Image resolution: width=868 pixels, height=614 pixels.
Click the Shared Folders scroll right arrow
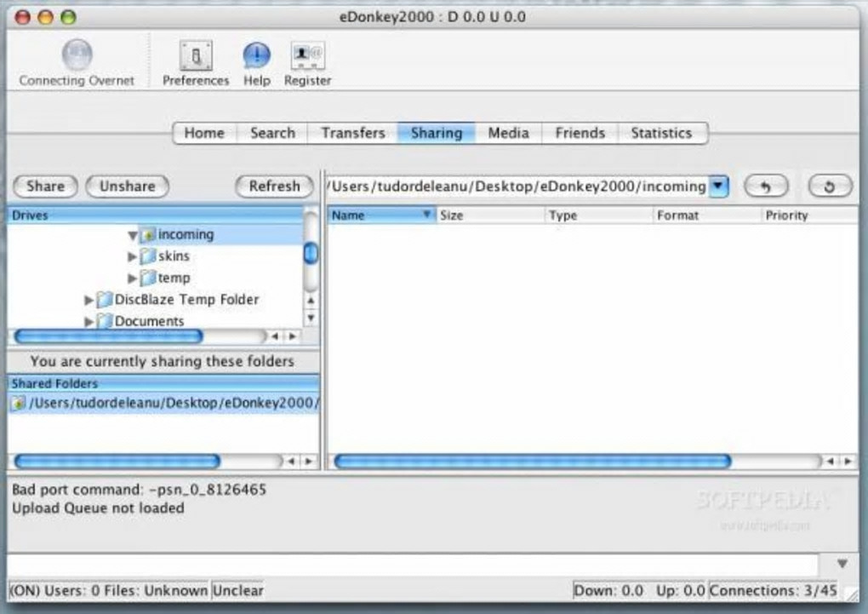point(309,461)
